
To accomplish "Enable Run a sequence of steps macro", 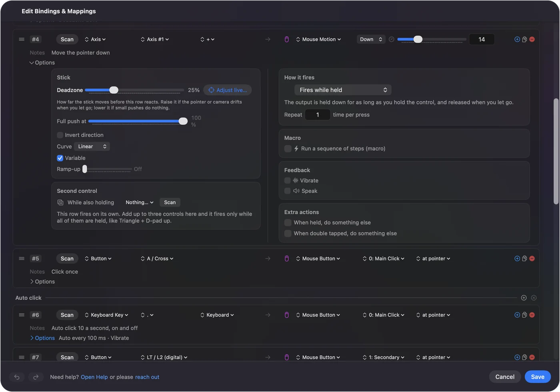I will pyautogui.click(x=288, y=149).
